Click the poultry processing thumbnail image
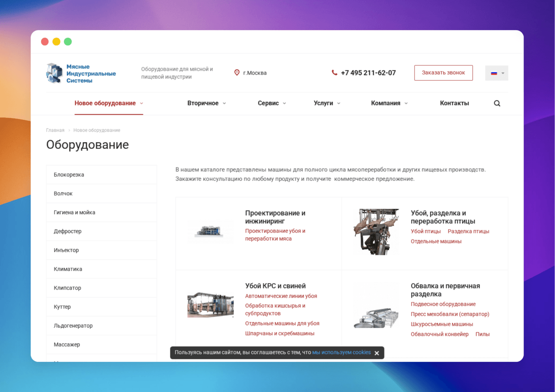 click(x=376, y=232)
